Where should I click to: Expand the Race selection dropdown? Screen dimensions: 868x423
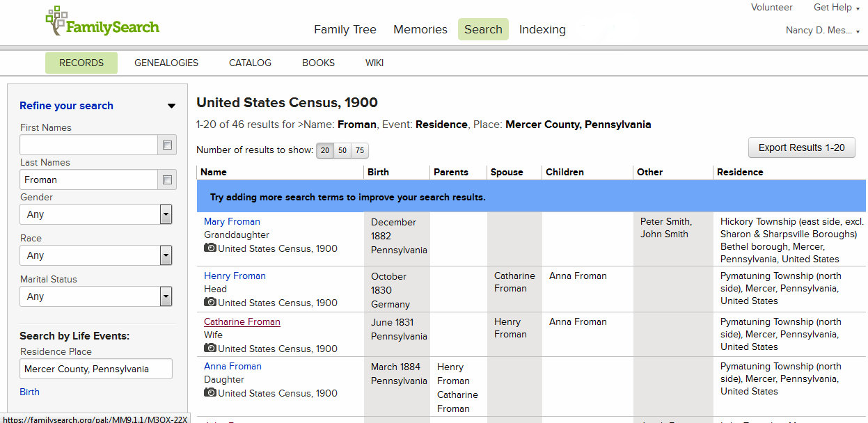(165, 255)
